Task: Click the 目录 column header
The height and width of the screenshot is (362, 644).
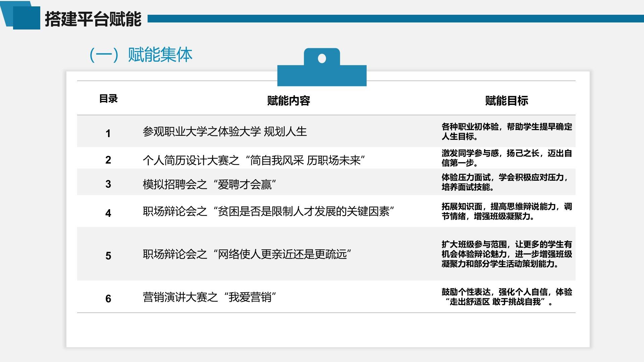Action: [108, 99]
